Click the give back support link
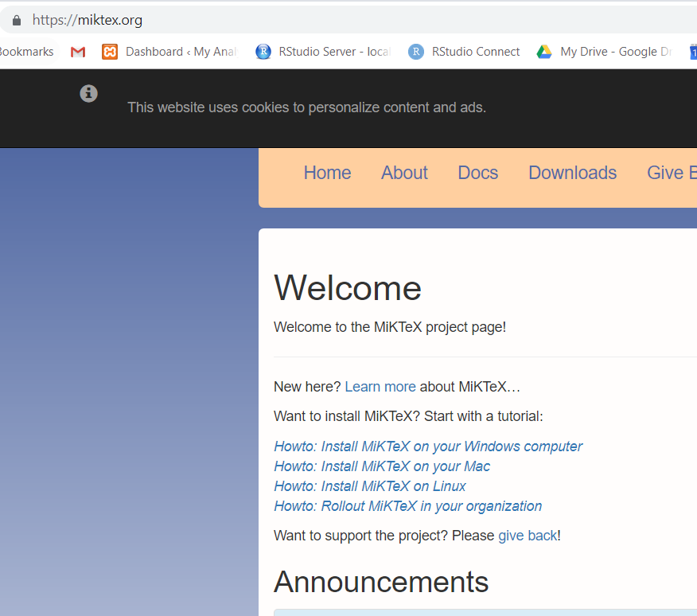 point(528,535)
